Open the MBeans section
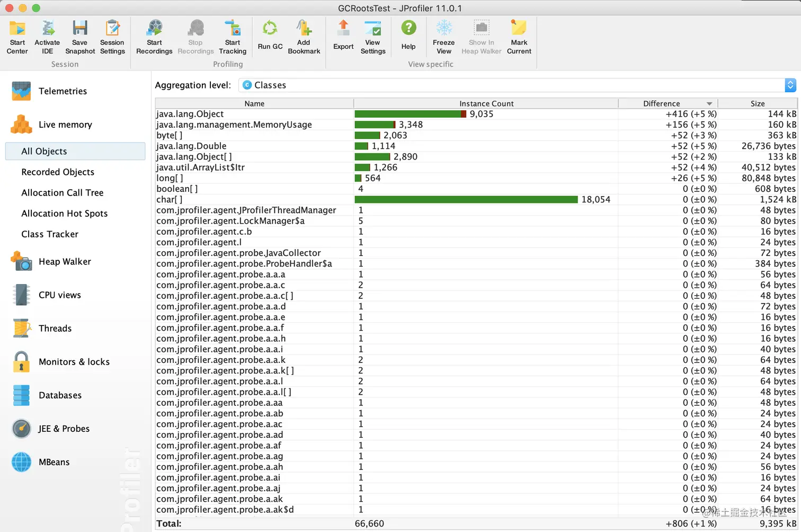Image resolution: width=801 pixels, height=532 pixels. point(40,462)
